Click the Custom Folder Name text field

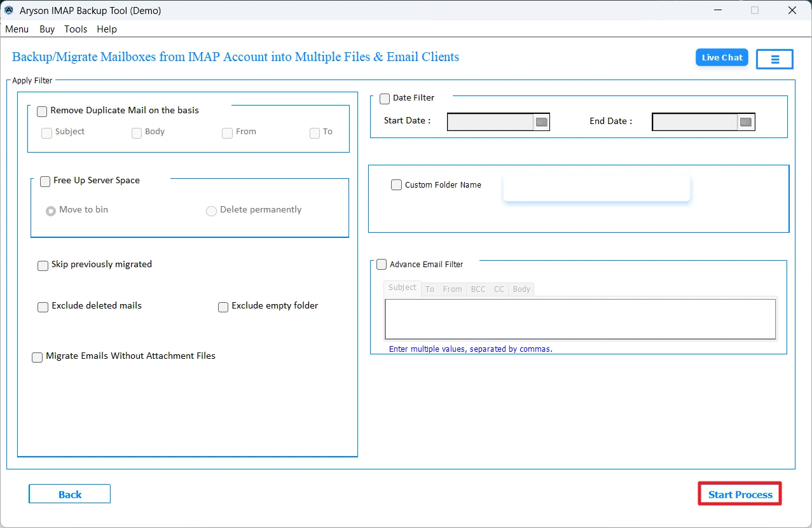(596, 188)
